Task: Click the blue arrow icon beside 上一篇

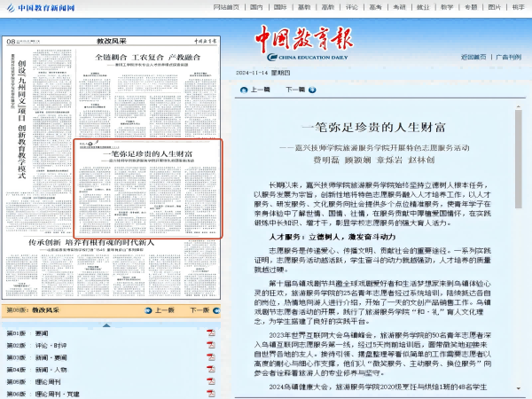Action: pos(244,90)
